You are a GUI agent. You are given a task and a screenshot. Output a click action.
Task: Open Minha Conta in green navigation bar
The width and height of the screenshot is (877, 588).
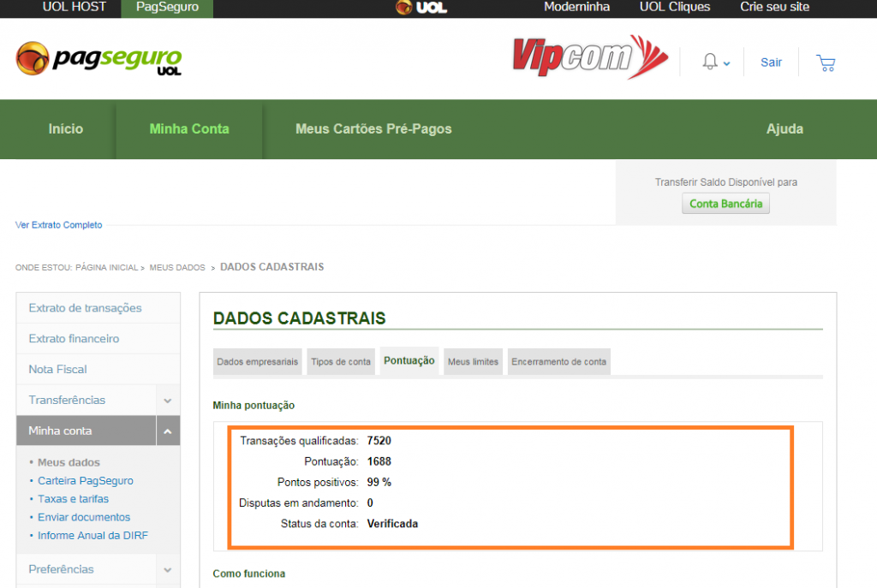pos(189,129)
